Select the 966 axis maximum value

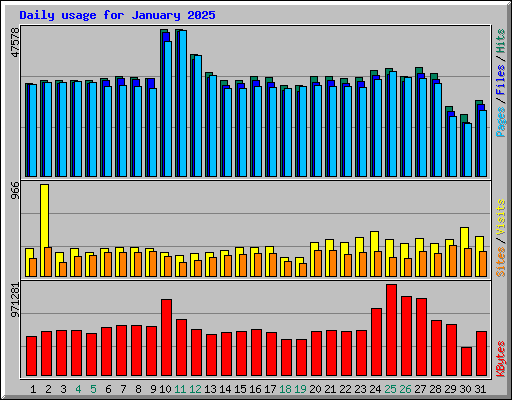[x=15, y=190]
